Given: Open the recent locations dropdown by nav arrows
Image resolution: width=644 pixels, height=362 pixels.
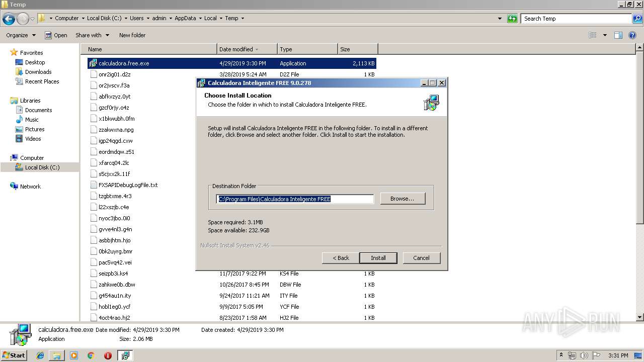Looking at the screenshot, I should pos(32,19).
